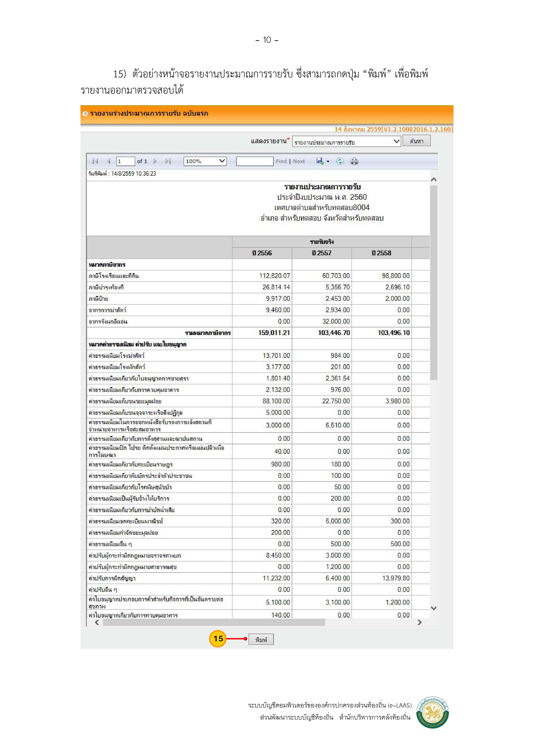Click the Next search link

tap(299, 161)
